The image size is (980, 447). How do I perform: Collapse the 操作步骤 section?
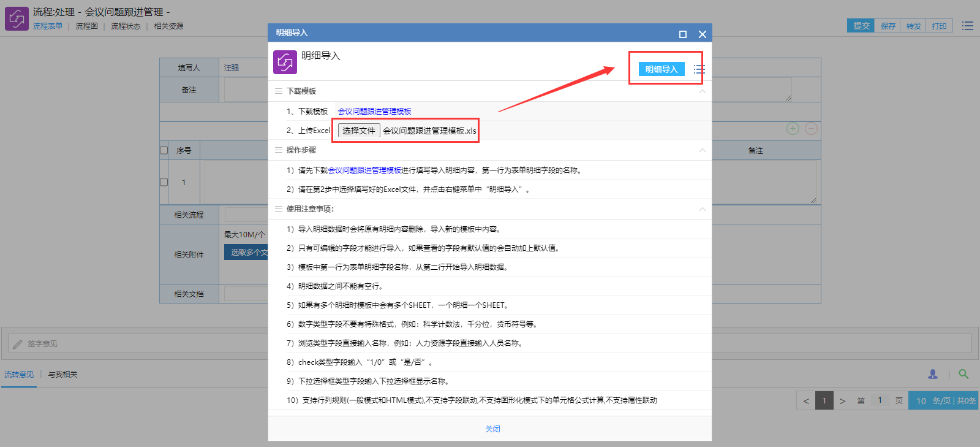click(x=703, y=150)
